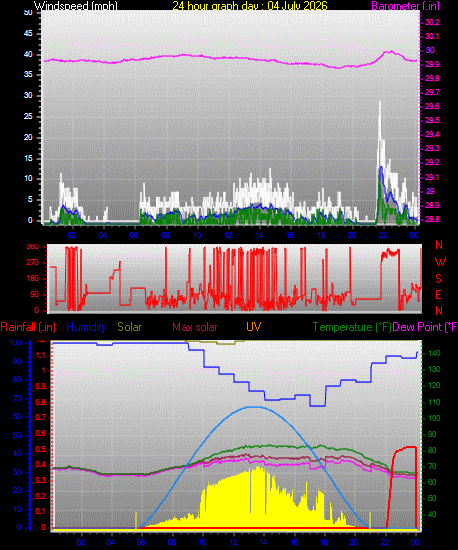Click the top of the blue max solar curve
The height and width of the screenshot is (550, 458).
click(255, 407)
